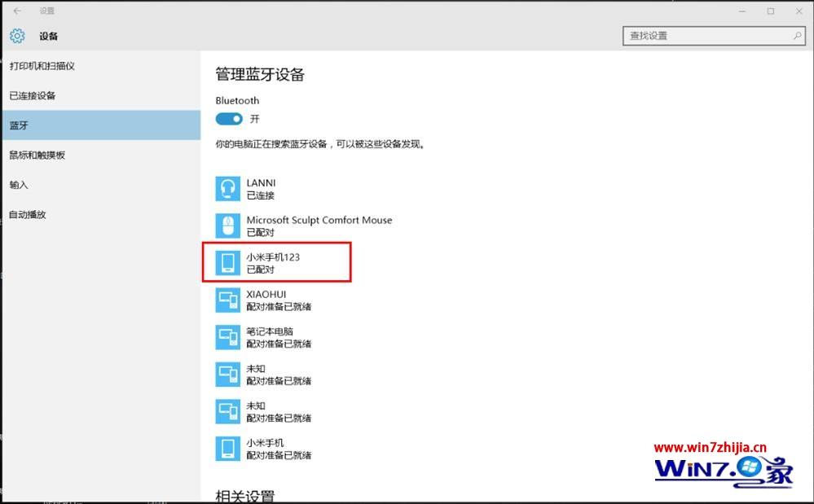Select the 笔记本电脑 device name

point(270,331)
